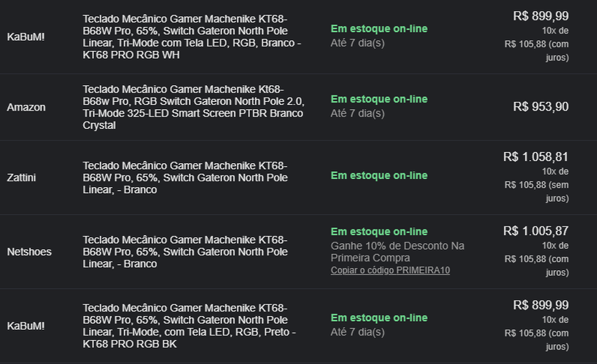
Task: Open the Zattini store listing
Action: pyautogui.click(x=21, y=178)
